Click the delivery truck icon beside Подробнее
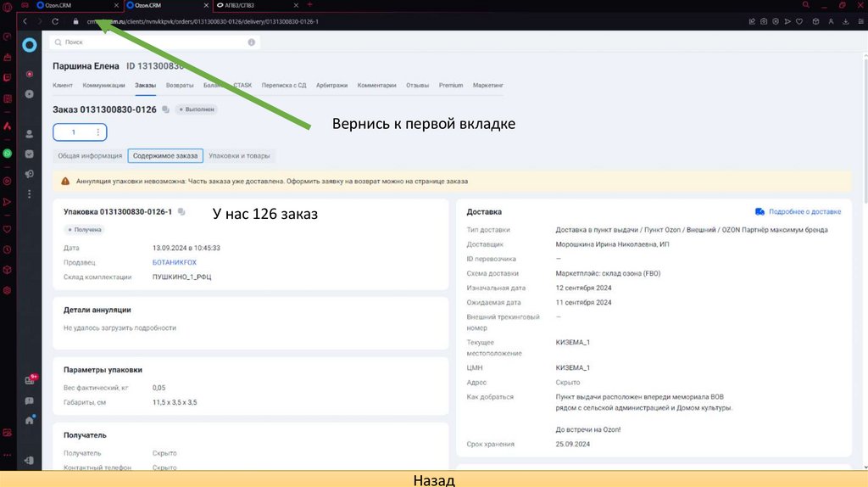The width and height of the screenshot is (868, 487). click(x=759, y=211)
